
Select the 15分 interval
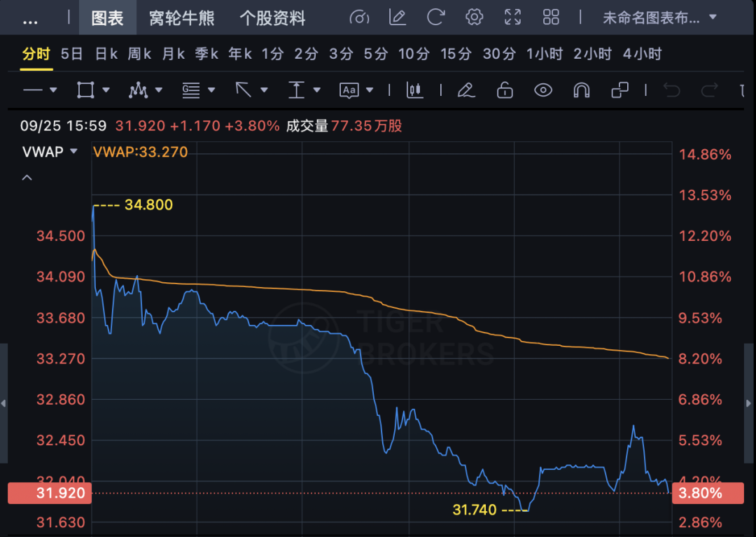point(456,54)
